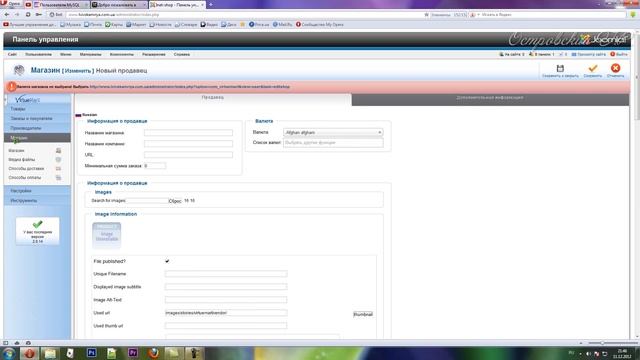640x360 pixels.
Task: Click Инструменты sidebar section
Action: (x=37, y=201)
